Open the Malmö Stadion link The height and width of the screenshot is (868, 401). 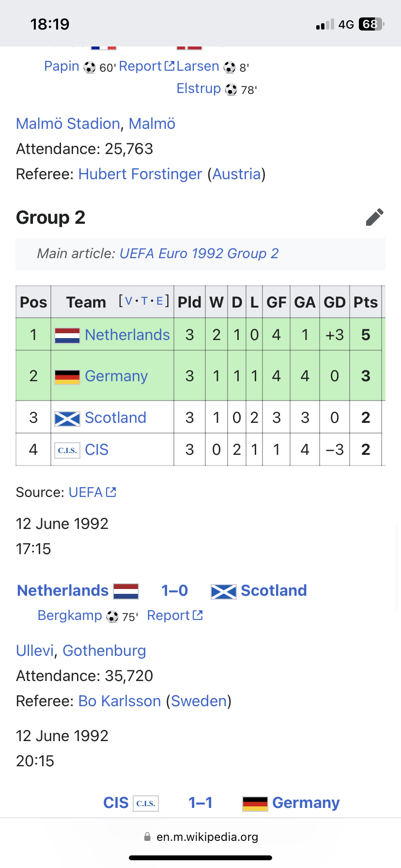point(68,124)
